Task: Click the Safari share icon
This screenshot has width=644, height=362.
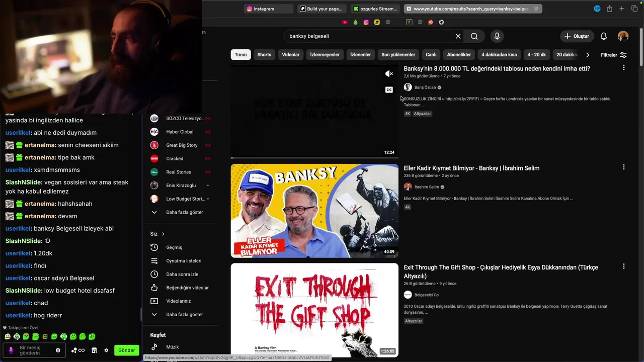Action: pos(609,9)
